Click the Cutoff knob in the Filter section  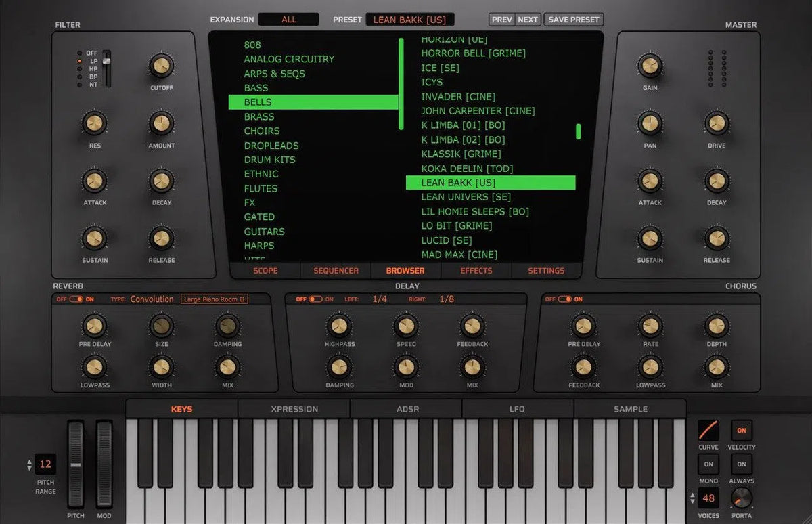coord(161,68)
